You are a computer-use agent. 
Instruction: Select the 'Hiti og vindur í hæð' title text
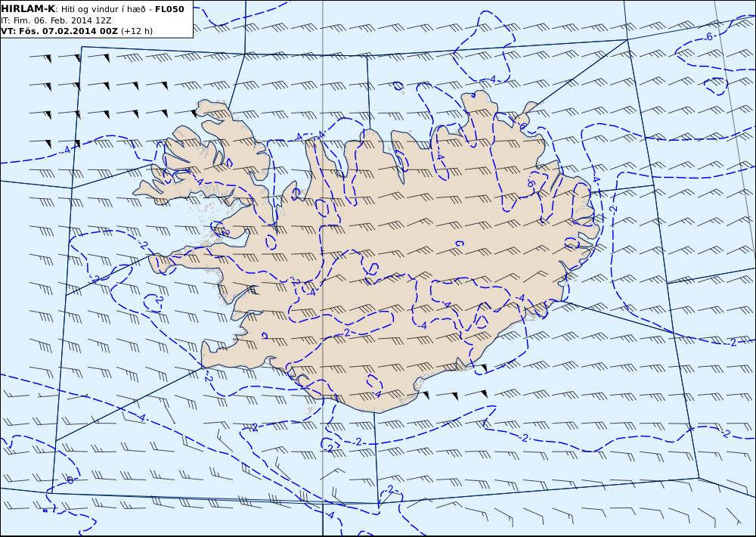105,10
